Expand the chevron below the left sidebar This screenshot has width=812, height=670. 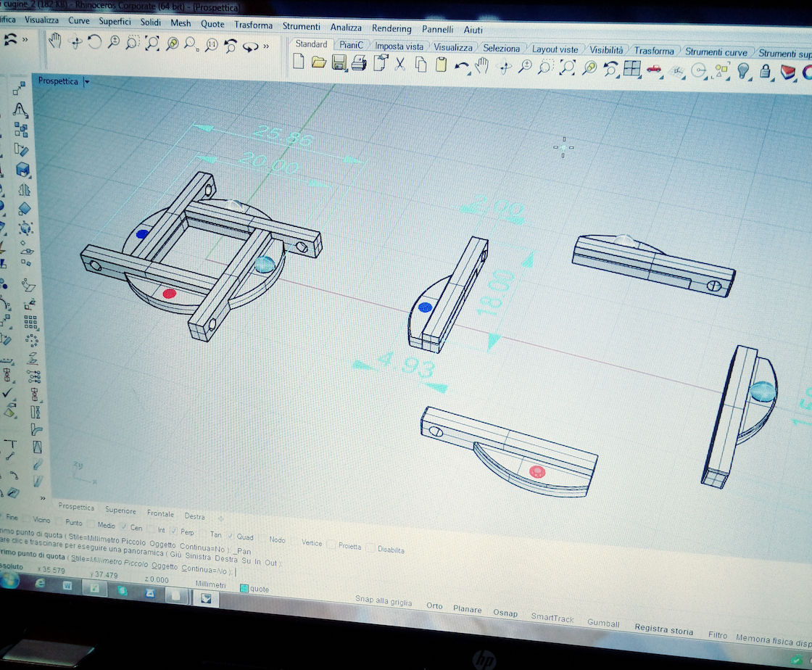point(43,498)
